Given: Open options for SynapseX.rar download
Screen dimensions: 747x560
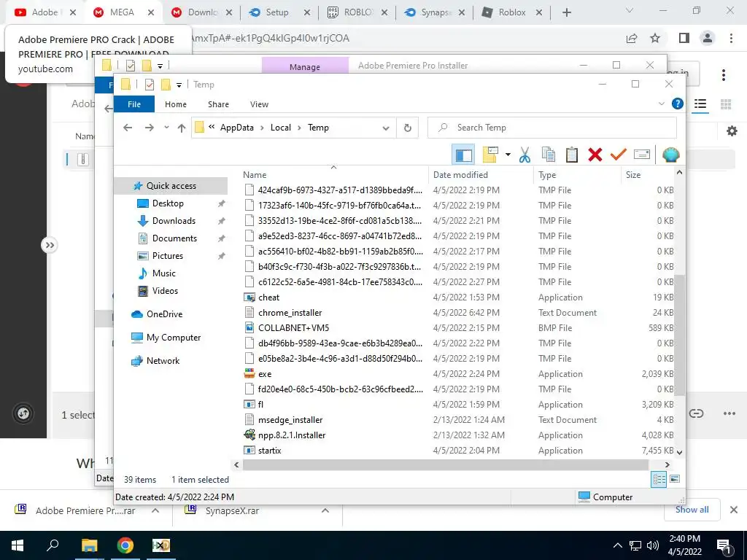Looking at the screenshot, I should pyautogui.click(x=325, y=510).
